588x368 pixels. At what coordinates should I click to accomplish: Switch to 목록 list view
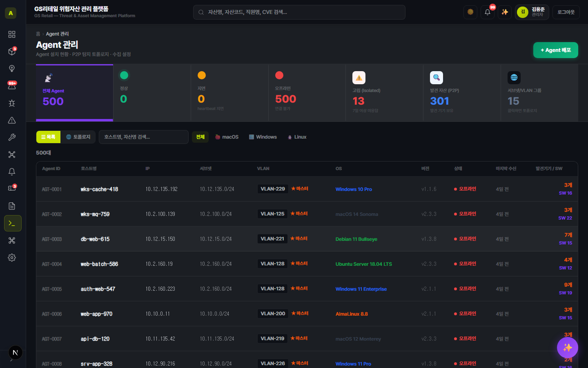pyautogui.click(x=49, y=137)
